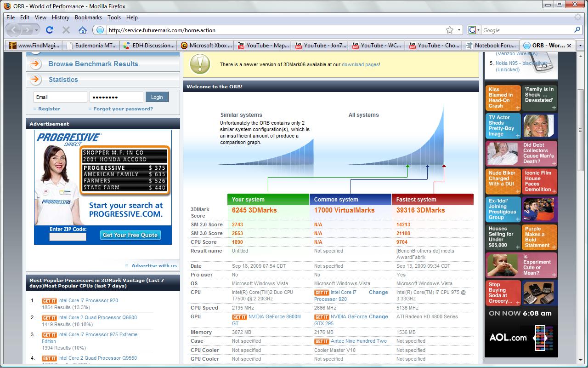Open the Iconic Film House Faces Demolition tile
Image resolution: width=588 pixels, height=368 pixels.
pyautogui.click(x=539, y=182)
